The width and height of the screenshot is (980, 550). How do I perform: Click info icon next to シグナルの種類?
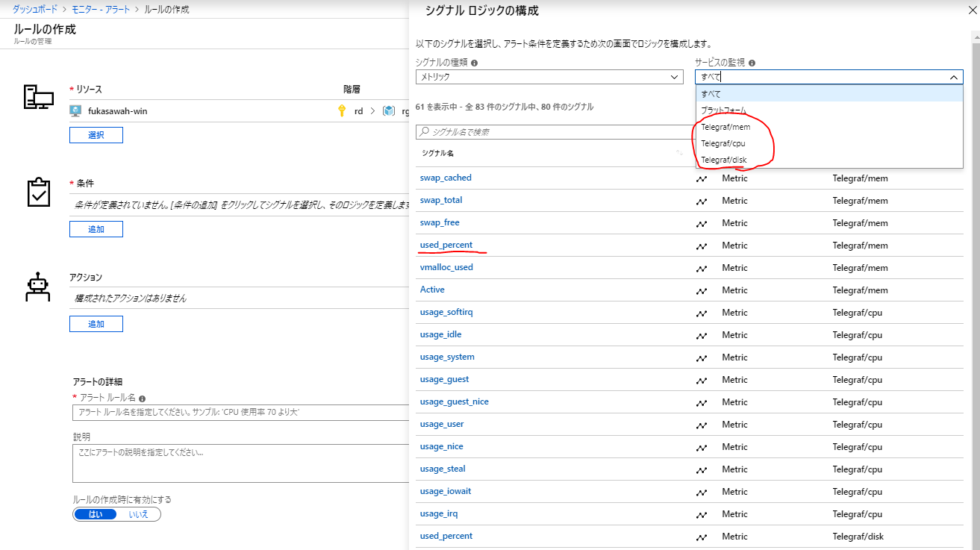point(475,63)
